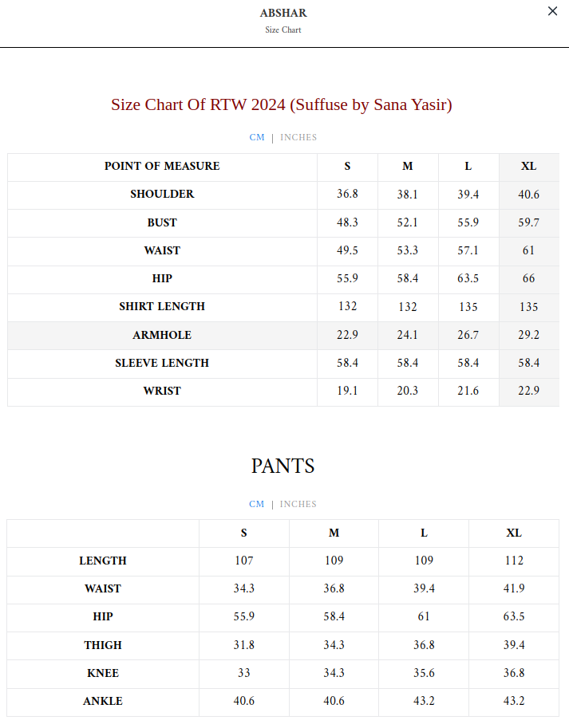Select the SHOULDER row label
The height and width of the screenshot is (728, 569).
coord(162,195)
